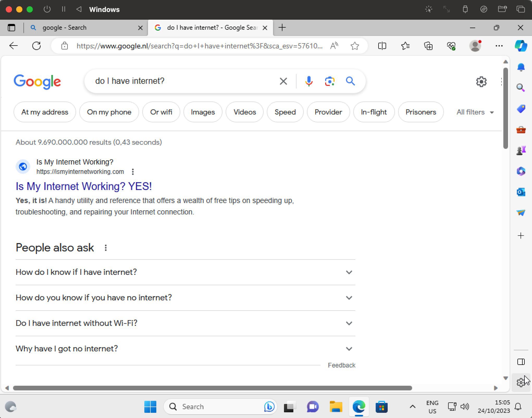Send Feedback on People also ask

point(342,365)
